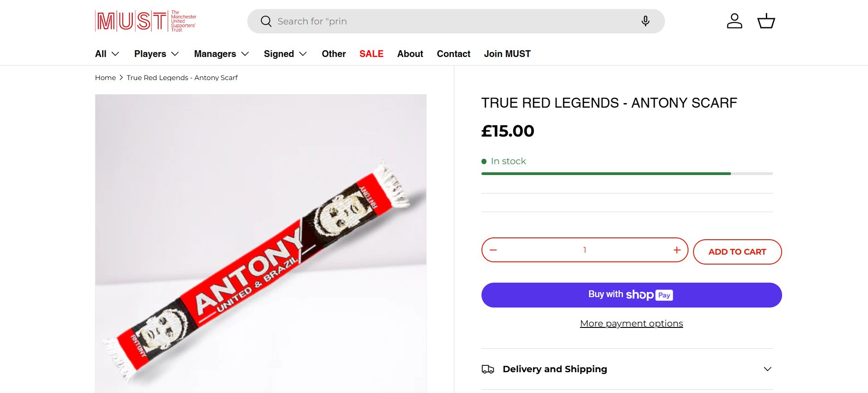Click Add to Cart button

pos(737,252)
